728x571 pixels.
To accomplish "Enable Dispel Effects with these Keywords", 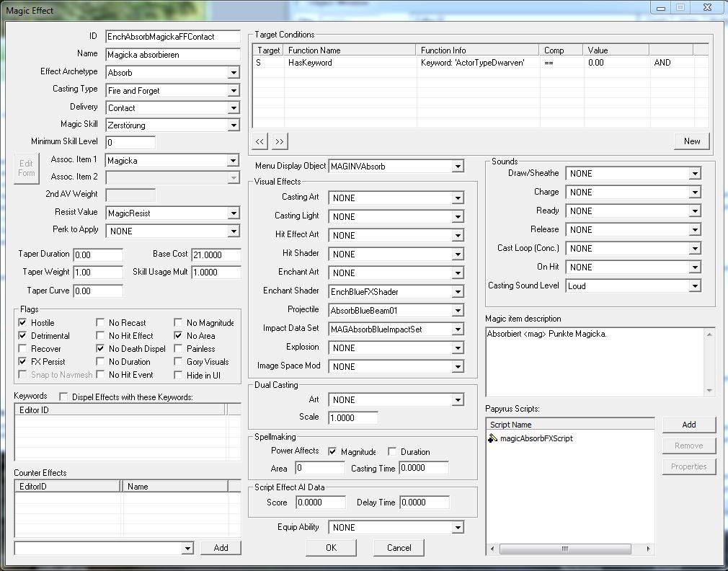I will [63, 397].
